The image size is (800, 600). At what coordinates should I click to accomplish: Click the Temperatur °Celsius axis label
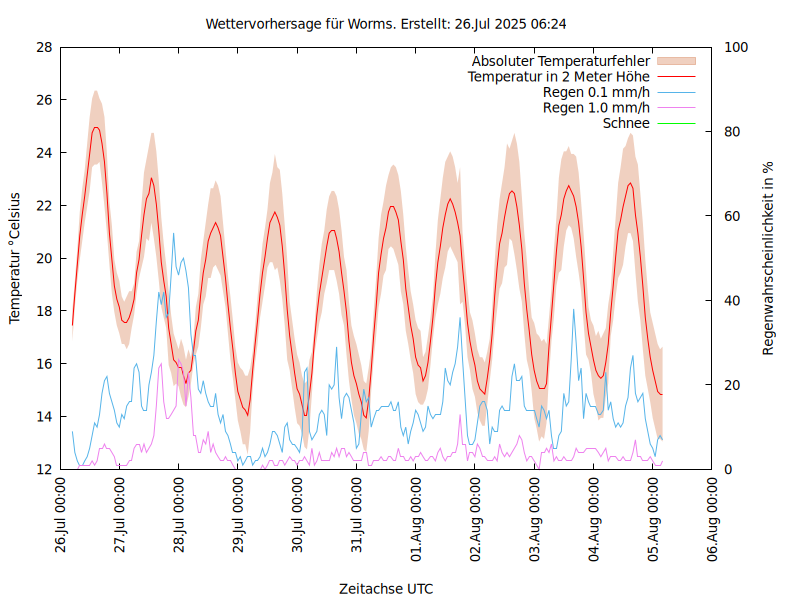(x=15, y=257)
